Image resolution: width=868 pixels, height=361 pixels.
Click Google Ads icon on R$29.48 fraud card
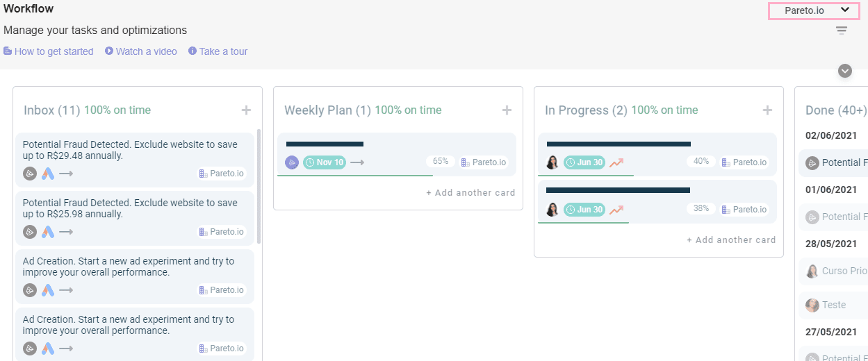coord(48,174)
